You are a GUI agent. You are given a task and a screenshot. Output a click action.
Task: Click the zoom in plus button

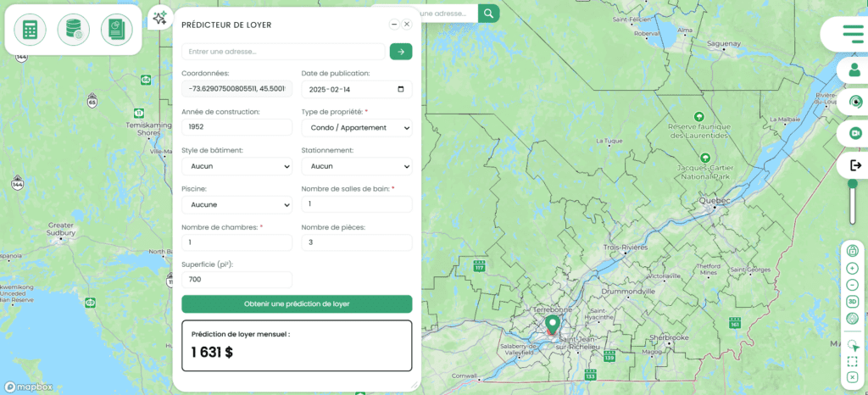(852, 268)
